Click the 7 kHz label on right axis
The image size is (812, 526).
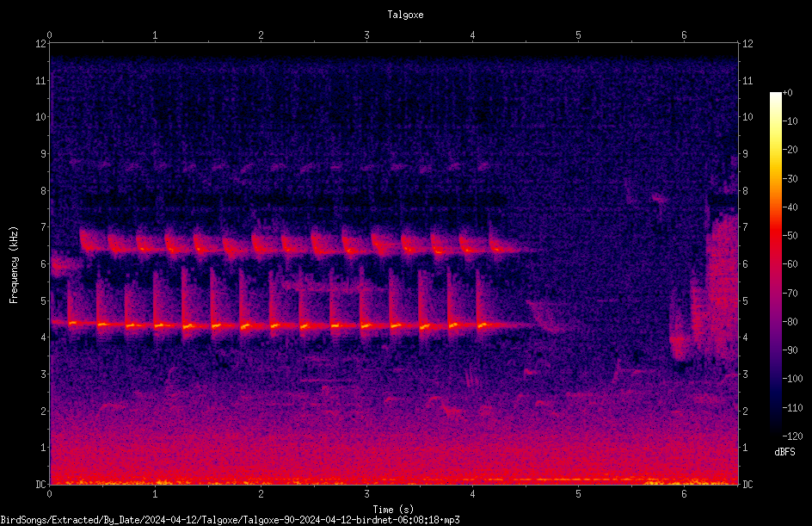click(x=745, y=227)
